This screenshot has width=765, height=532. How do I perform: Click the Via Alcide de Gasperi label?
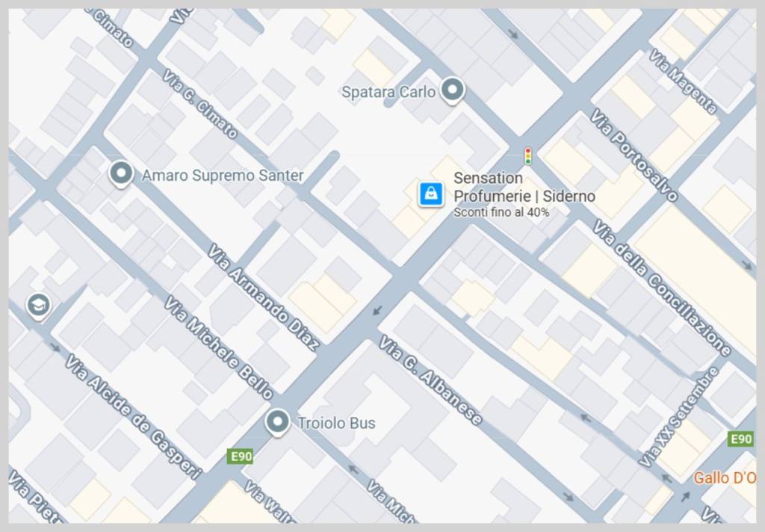tap(133, 417)
